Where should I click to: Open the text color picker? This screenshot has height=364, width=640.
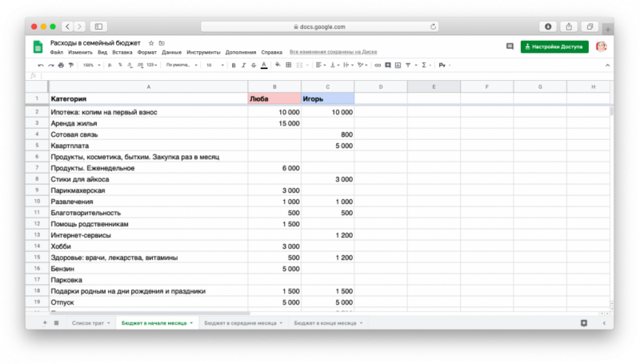click(x=264, y=66)
